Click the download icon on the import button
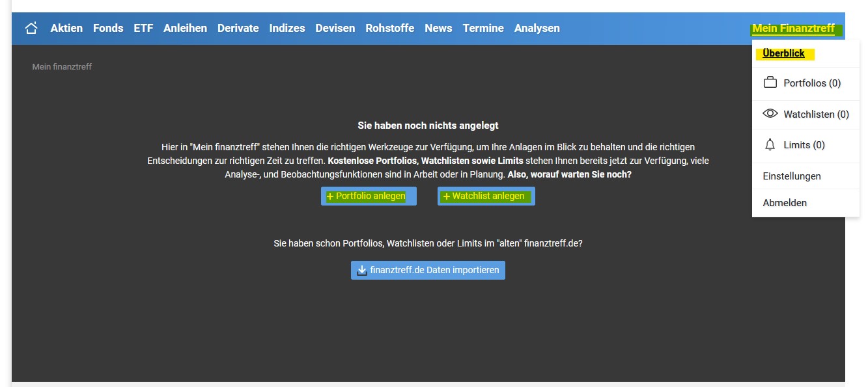 pyautogui.click(x=362, y=270)
